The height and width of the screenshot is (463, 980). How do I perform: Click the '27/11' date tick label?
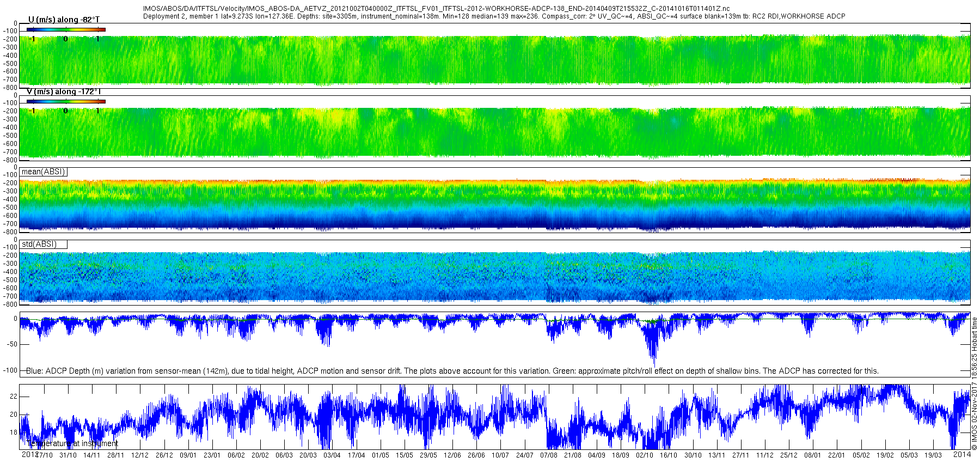[x=741, y=455]
